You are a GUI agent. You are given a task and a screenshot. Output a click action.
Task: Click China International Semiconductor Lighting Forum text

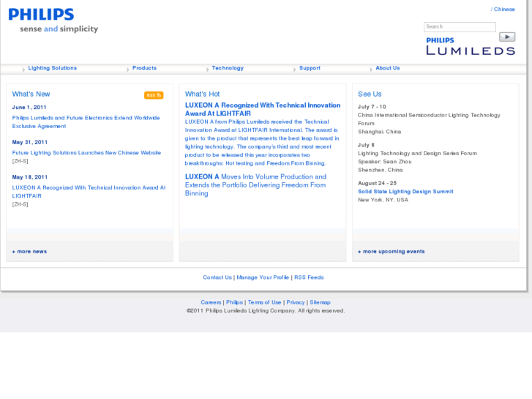tap(429, 119)
